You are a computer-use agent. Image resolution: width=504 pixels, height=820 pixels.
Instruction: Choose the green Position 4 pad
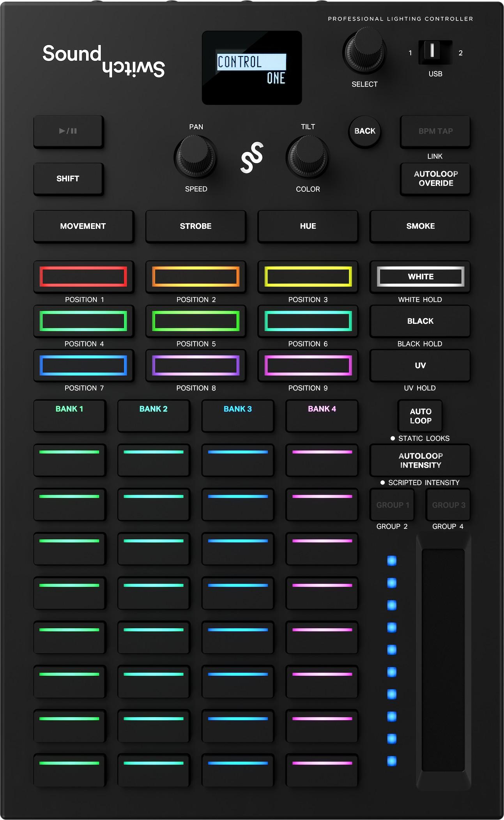(84, 321)
